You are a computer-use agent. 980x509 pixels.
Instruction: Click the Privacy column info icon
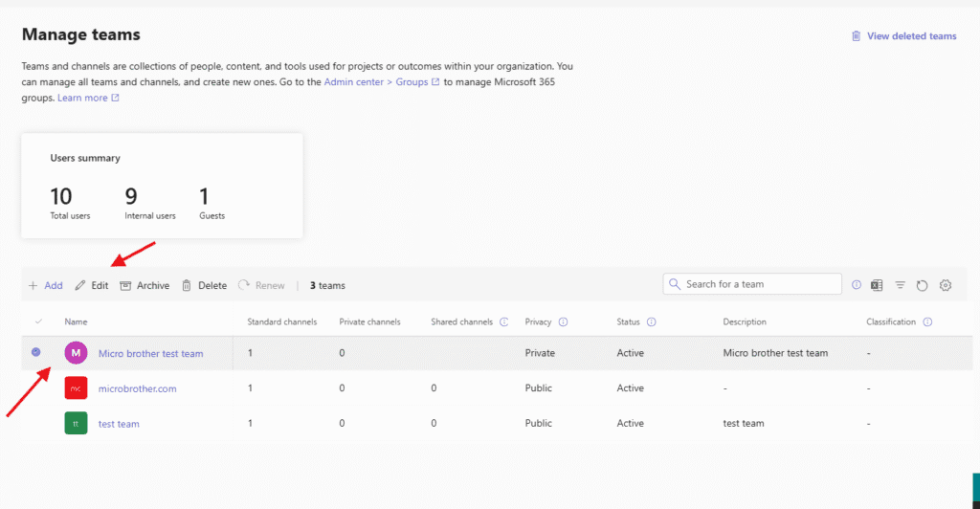tap(563, 322)
